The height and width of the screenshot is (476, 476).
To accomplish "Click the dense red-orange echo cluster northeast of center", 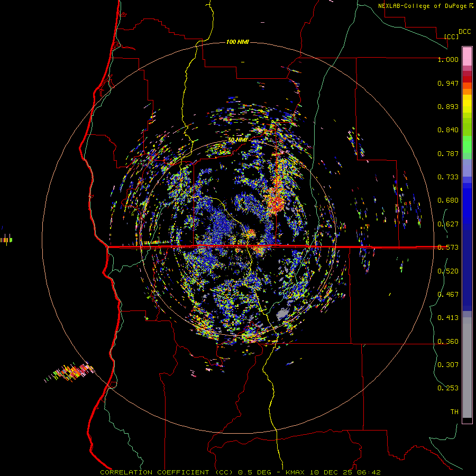I will (x=276, y=200).
